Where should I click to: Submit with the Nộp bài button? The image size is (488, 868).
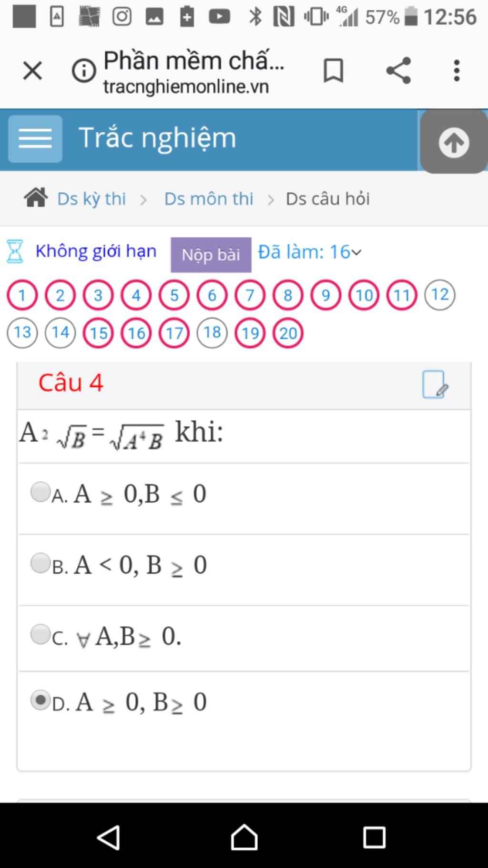coord(211,255)
